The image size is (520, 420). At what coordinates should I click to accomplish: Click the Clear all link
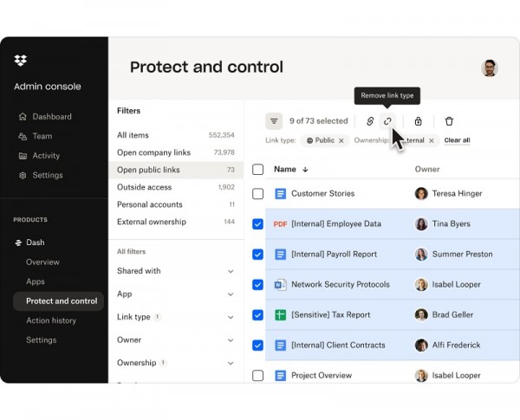point(457,140)
